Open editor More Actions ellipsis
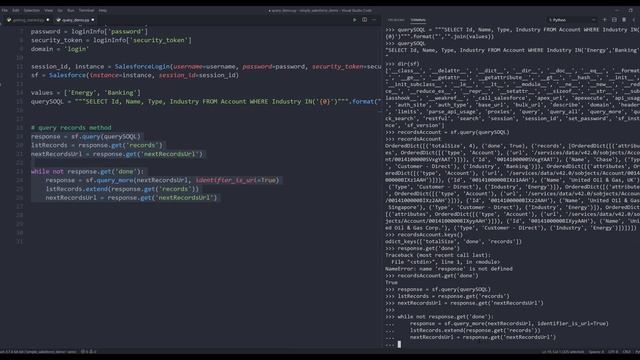Viewport: 640px width, 360px height. click(x=374, y=20)
